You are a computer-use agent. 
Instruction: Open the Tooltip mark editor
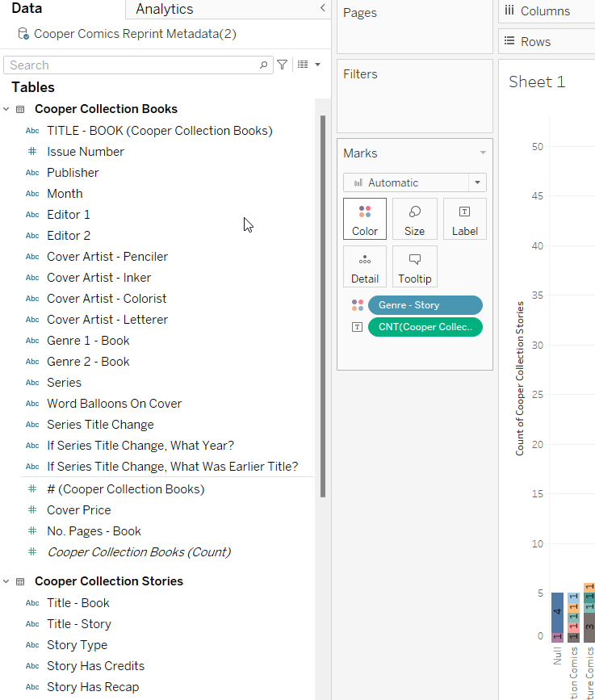[x=414, y=266]
